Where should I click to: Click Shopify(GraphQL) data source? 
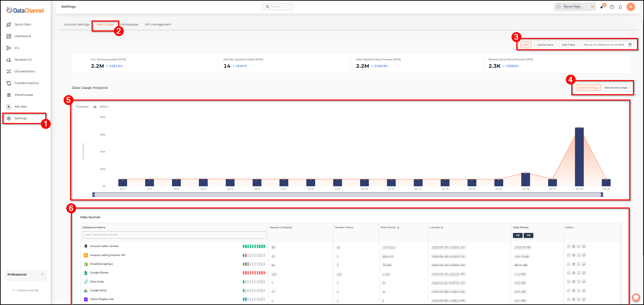coord(101,264)
